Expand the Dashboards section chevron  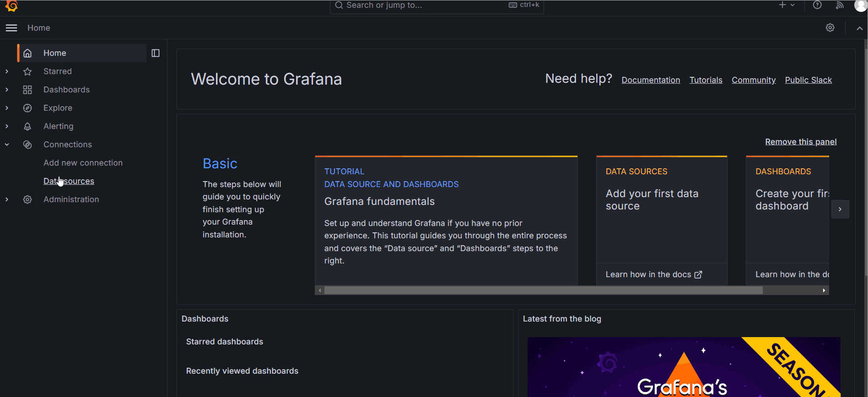(7, 90)
